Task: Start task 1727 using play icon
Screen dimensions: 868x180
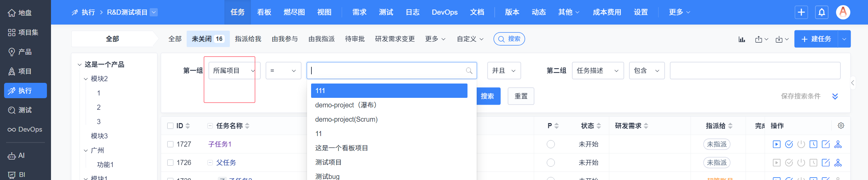Action: [x=776, y=144]
